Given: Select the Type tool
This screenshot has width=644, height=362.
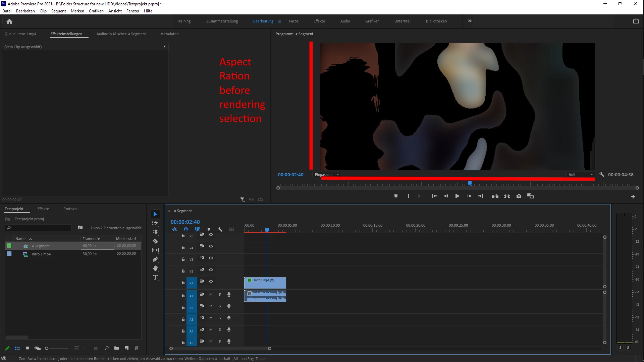Looking at the screenshot, I should [155, 277].
